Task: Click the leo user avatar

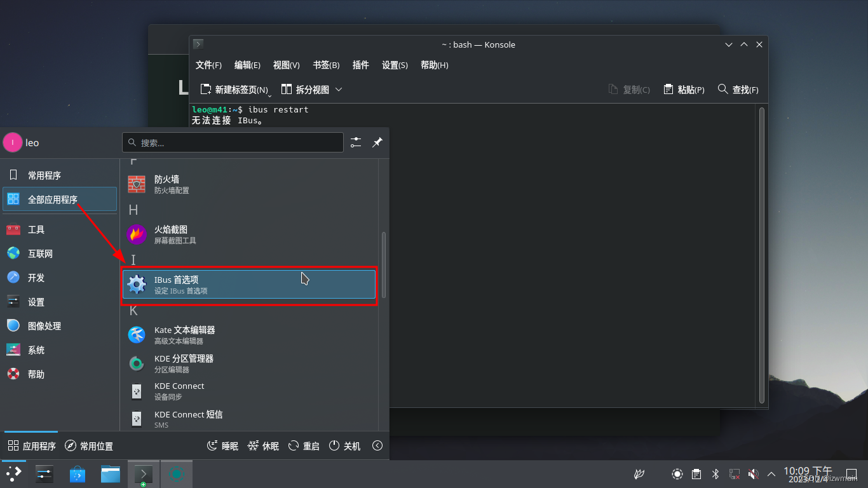Action: click(13, 142)
